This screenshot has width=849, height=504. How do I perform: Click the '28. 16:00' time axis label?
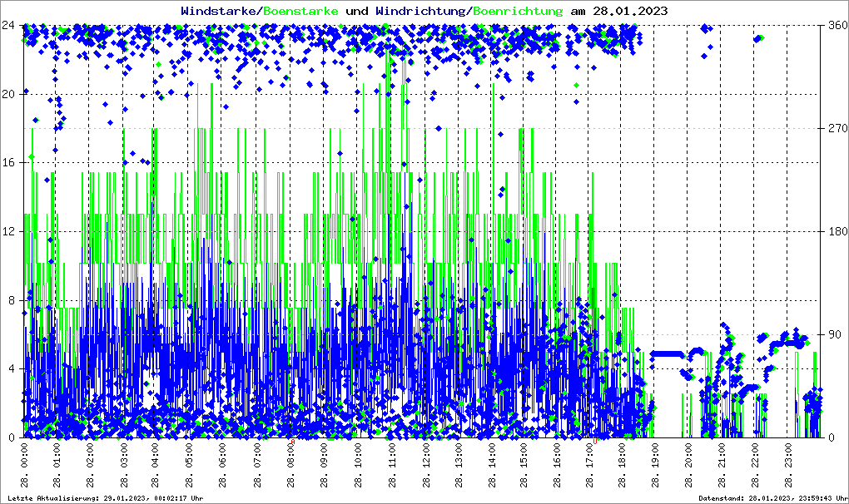pos(555,465)
